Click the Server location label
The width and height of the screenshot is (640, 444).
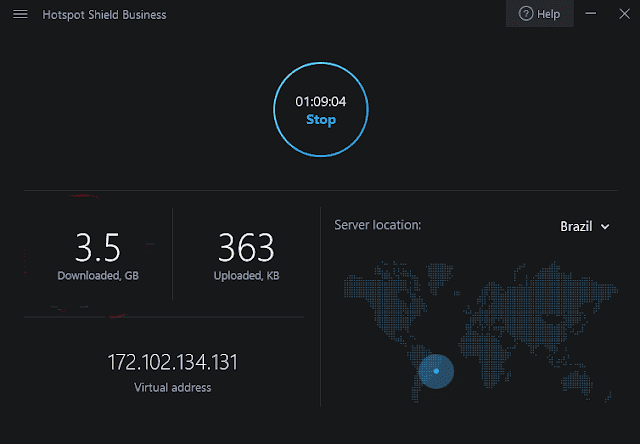378,225
